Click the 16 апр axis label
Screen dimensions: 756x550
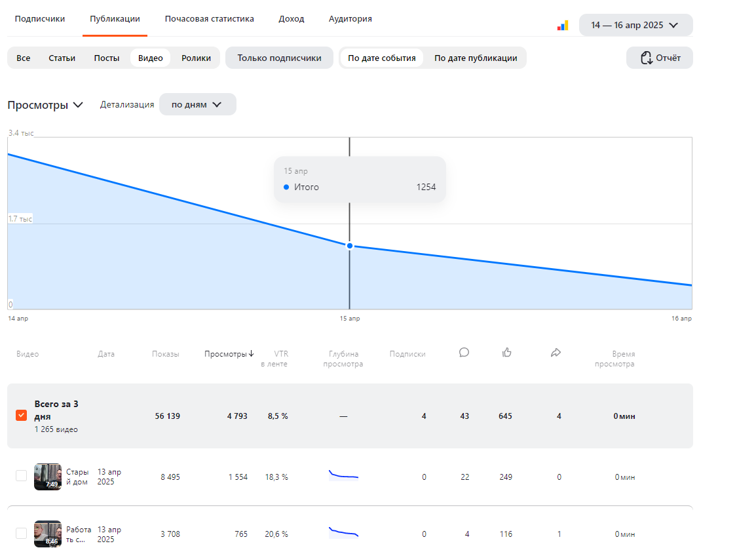click(681, 319)
